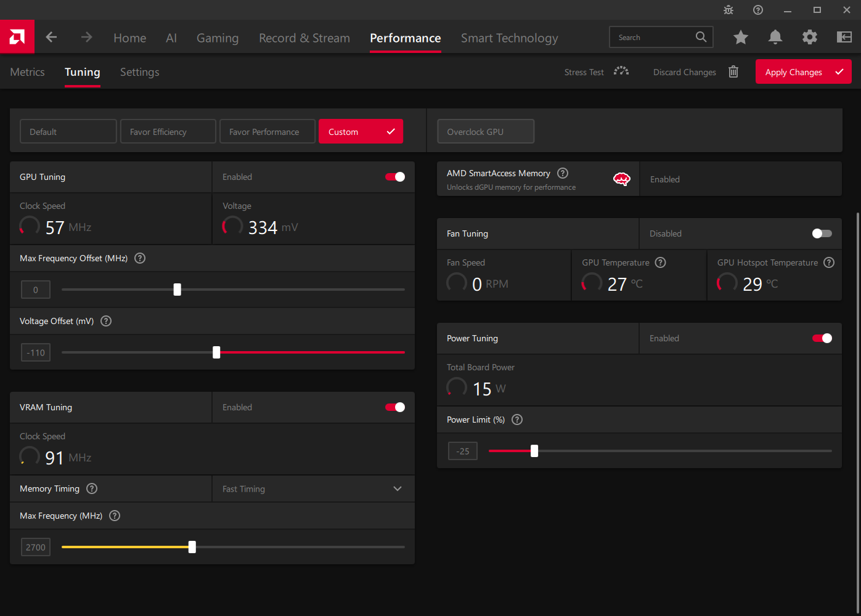Click the SmartAccess Memory brain icon
The image size is (861, 616).
tap(622, 179)
